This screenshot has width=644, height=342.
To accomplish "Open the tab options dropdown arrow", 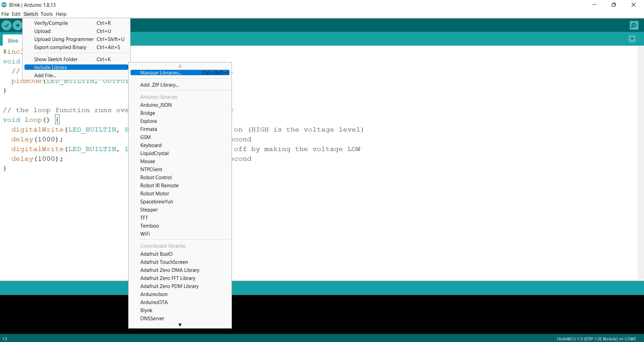I will coord(632,39).
